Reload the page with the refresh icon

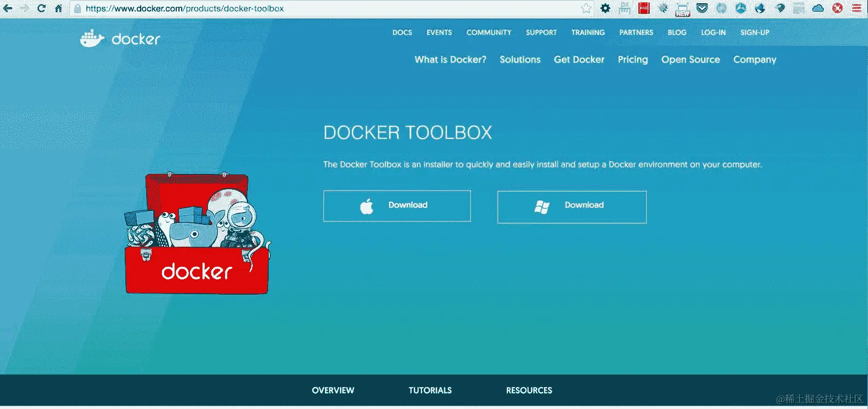[x=42, y=8]
